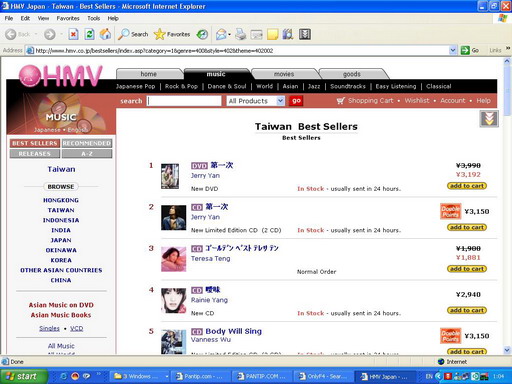This screenshot has height=384, width=512.
Task: Add Jerry Yan DVD to cart
Action: coord(467,186)
